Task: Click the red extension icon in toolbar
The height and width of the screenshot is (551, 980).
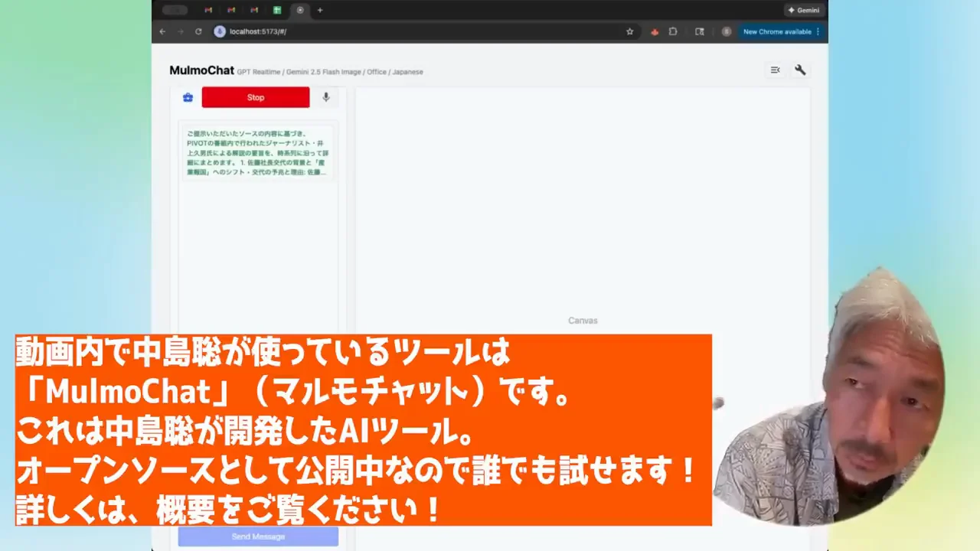Action: pyautogui.click(x=655, y=31)
